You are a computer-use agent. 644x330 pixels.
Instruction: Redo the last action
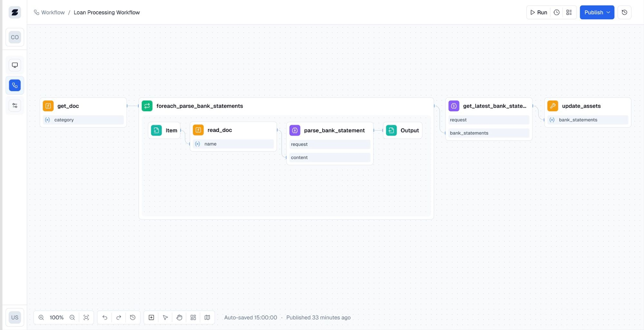[119, 318]
